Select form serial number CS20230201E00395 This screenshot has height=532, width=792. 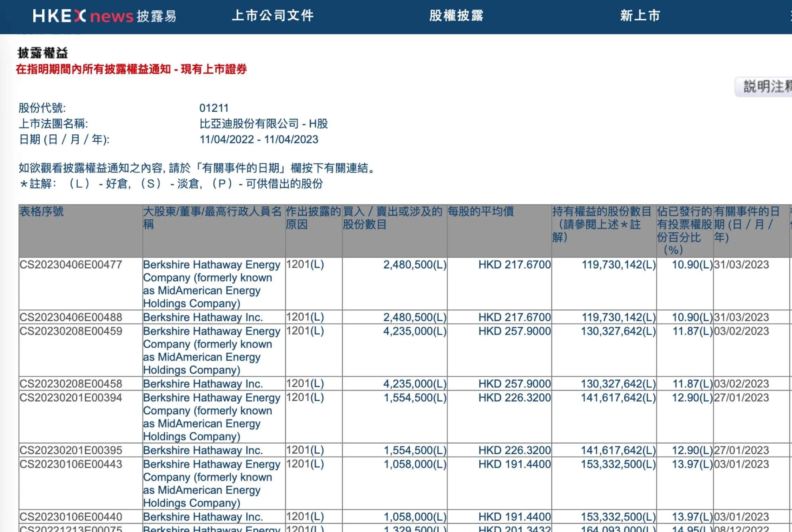pyautogui.click(x=71, y=450)
